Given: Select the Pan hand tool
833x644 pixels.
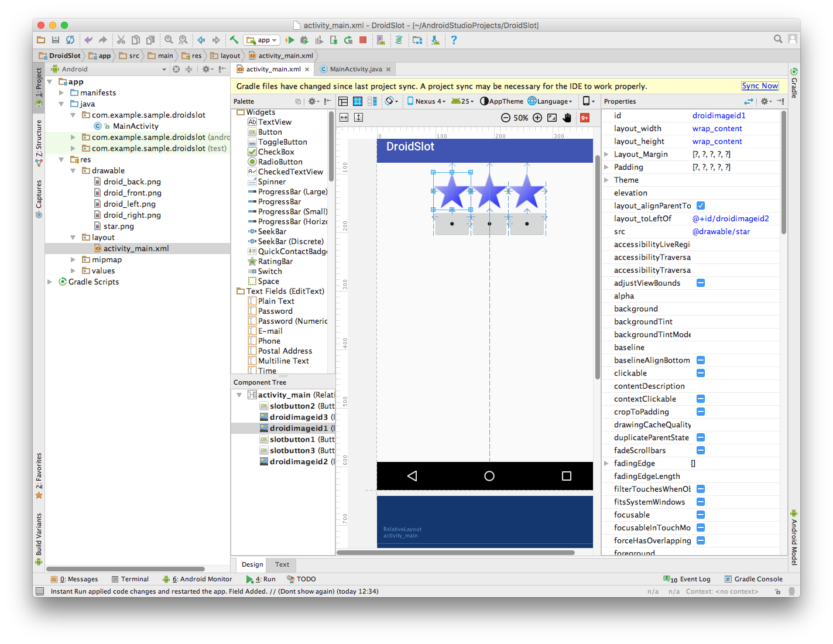Looking at the screenshot, I should pos(567,118).
